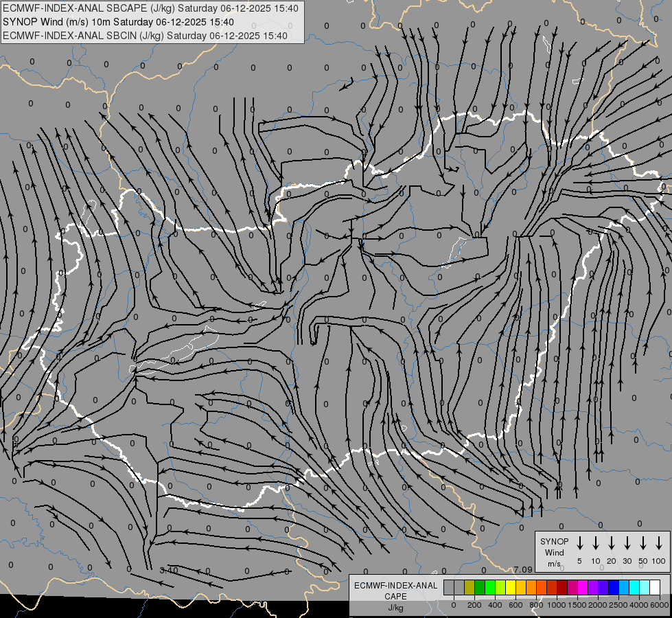Pick the pure yellow CAPE legend swatch
The width and height of the screenshot is (672, 618).
pos(511,587)
